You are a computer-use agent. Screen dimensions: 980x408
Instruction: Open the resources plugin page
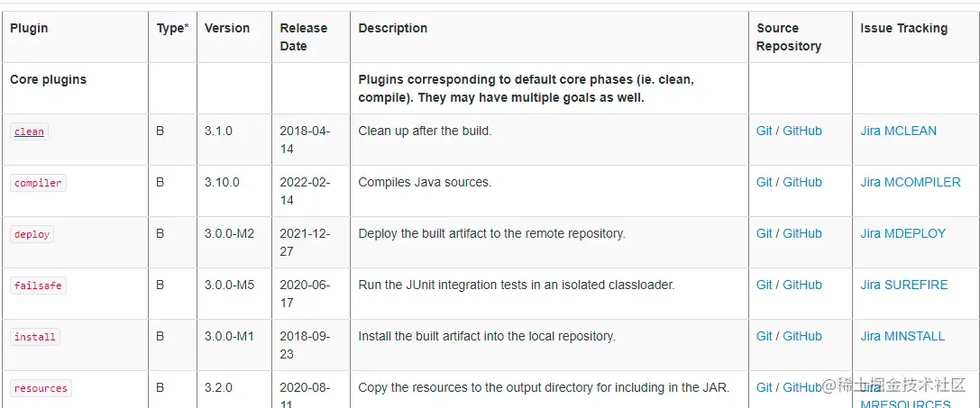pos(40,388)
